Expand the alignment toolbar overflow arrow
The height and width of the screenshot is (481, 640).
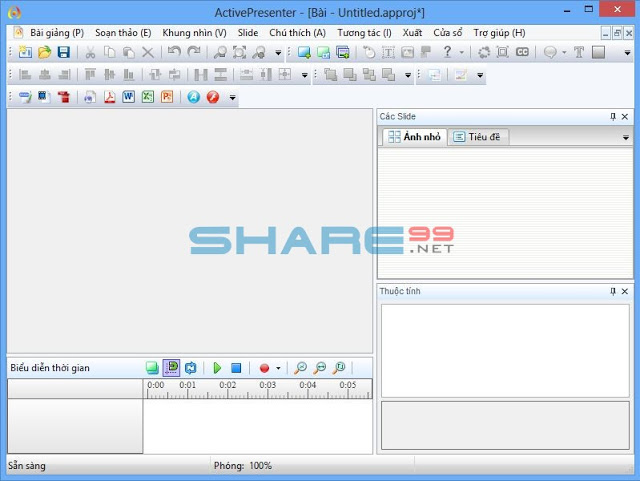[x=304, y=75]
